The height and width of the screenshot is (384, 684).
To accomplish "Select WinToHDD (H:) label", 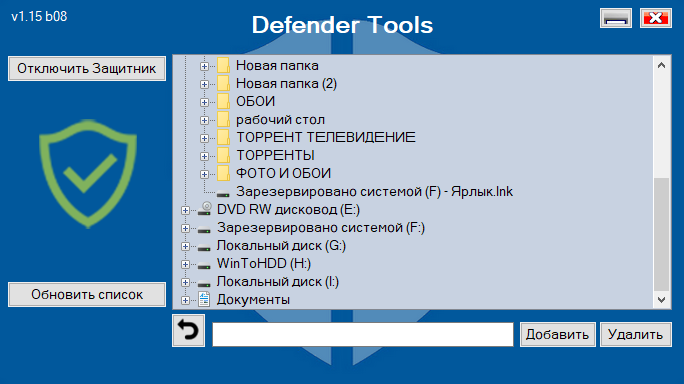I will pos(264,264).
